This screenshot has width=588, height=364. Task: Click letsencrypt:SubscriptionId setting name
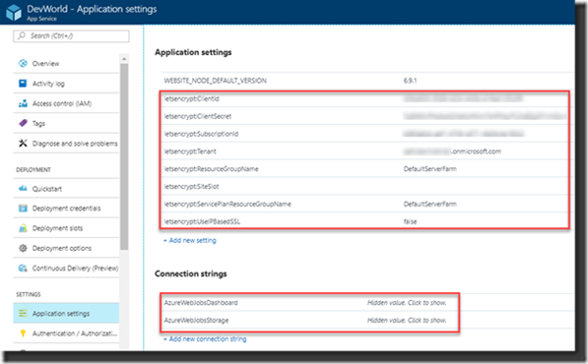(x=201, y=134)
